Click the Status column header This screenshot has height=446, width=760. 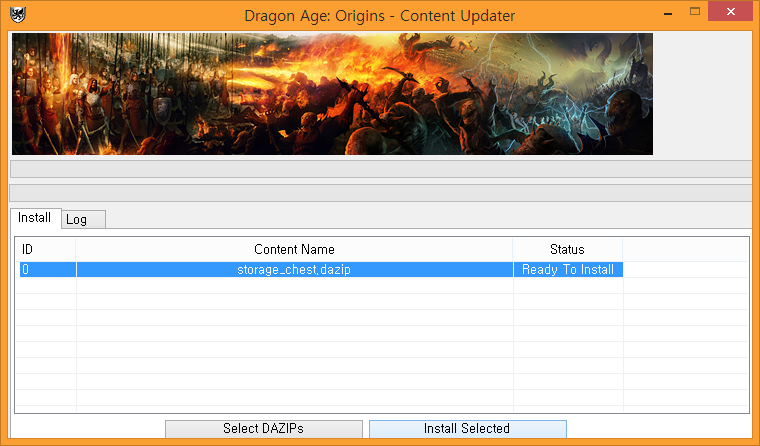[x=568, y=249]
